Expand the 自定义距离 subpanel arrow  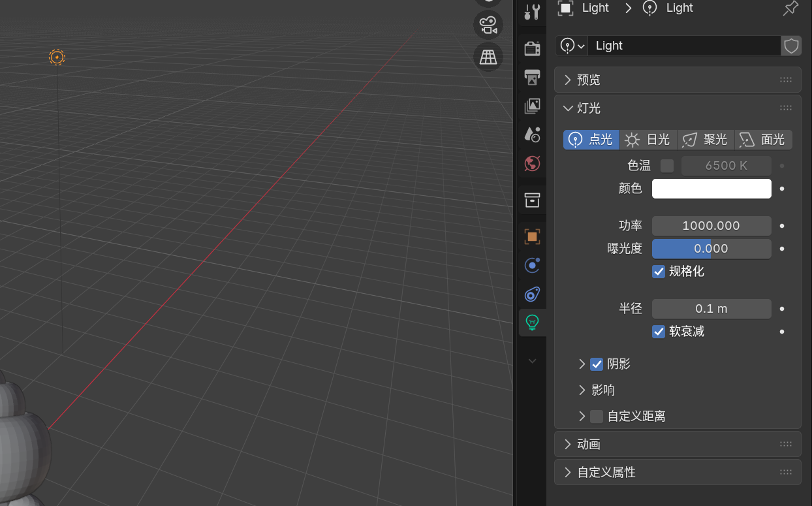click(x=582, y=417)
